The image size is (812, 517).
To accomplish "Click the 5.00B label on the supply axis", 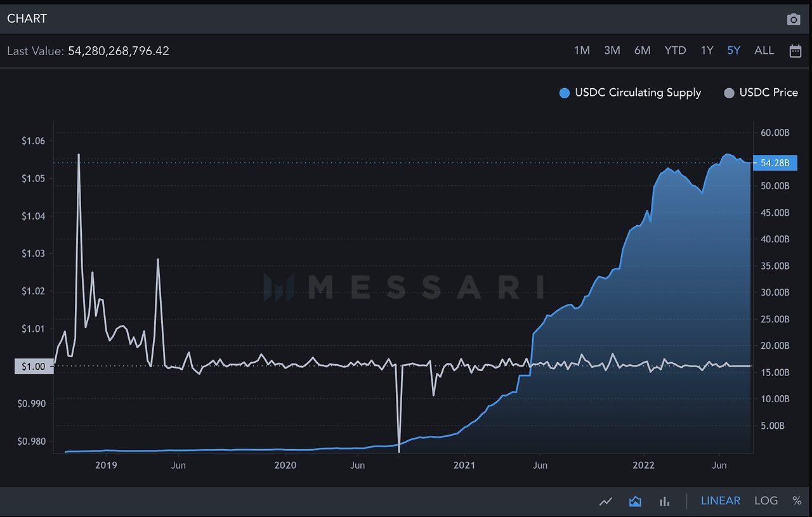I will pyautogui.click(x=773, y=426).
